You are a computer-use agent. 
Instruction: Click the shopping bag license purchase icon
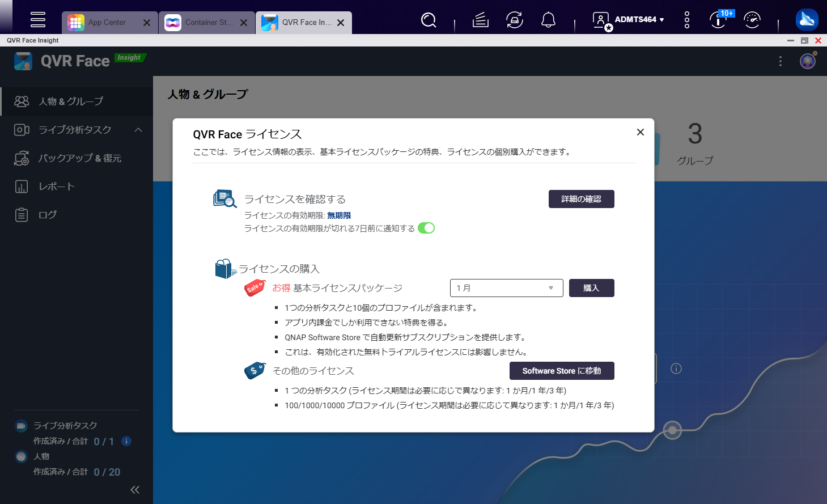pos(225,269)
